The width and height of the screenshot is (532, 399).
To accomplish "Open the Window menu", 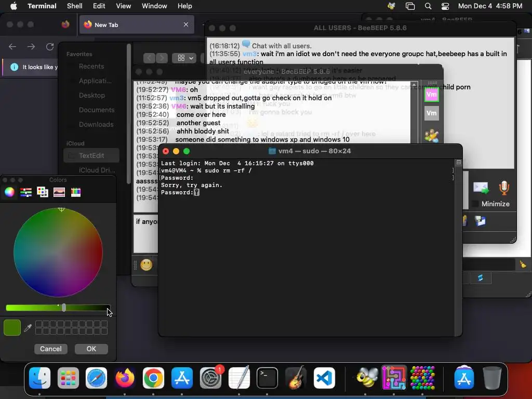I will (154, 6).
